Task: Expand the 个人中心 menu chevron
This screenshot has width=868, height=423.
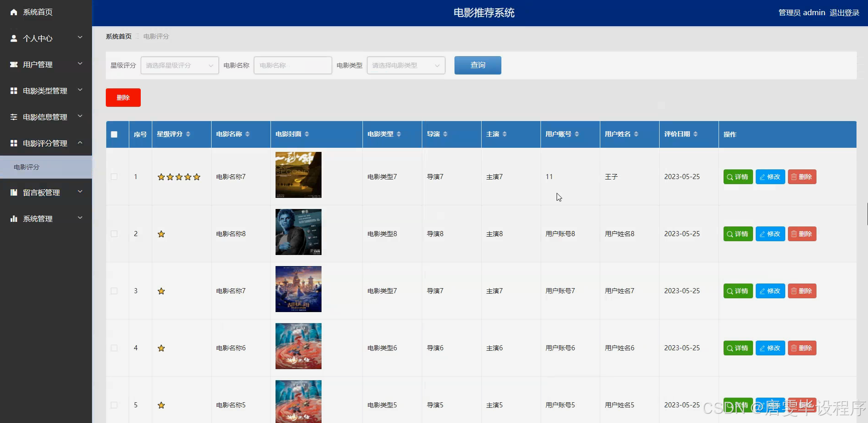Action: [x=80, y=37]
